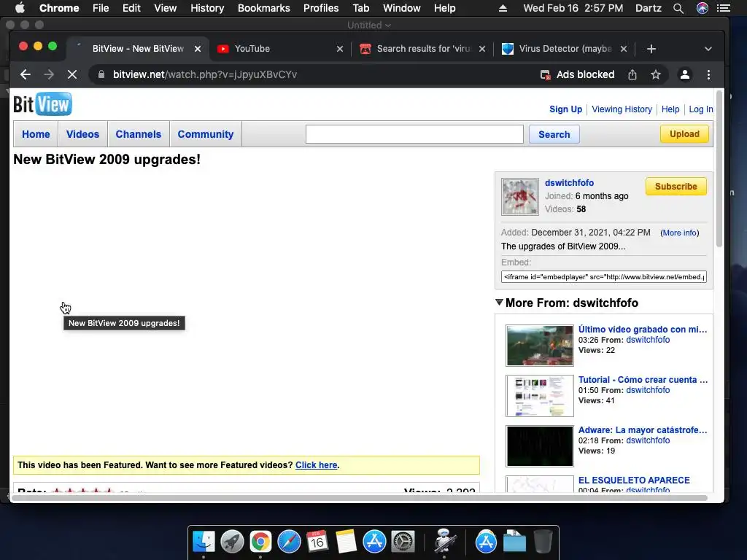Click the dswitchfofo avatar thumbnail
747x560 pixels.
(519, 197)
